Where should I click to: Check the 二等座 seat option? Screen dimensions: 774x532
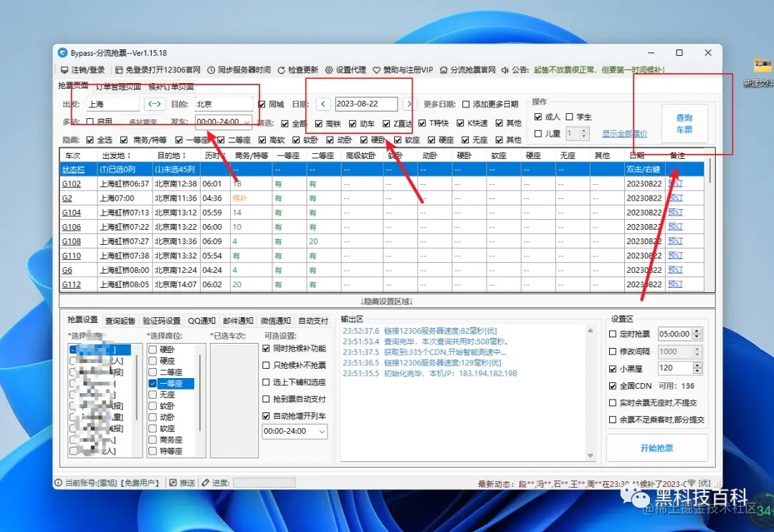click(x=153, y=372)
